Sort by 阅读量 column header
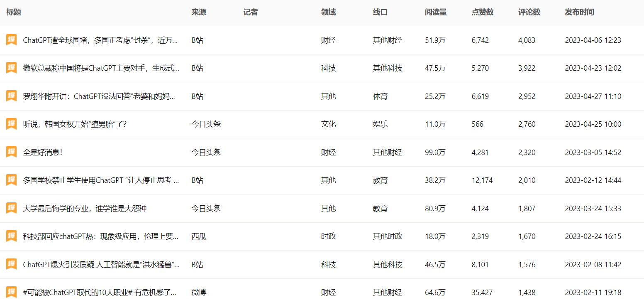This screenshot has width=644, height=305. pos(436,12)
